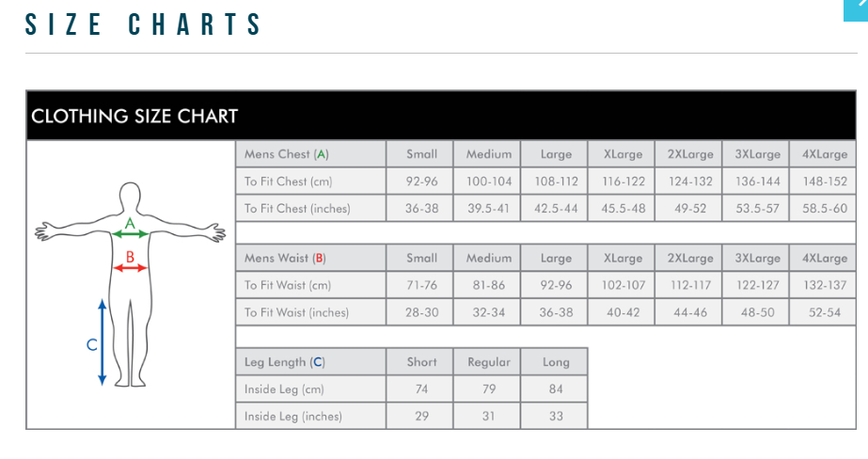Click the green chest arrow labeled A
868x459 pixels.
131,233
